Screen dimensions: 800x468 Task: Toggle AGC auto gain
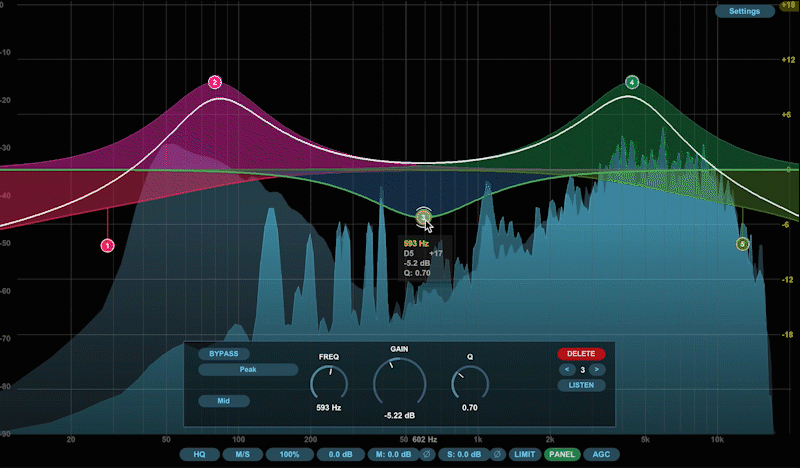pos(601,454)
